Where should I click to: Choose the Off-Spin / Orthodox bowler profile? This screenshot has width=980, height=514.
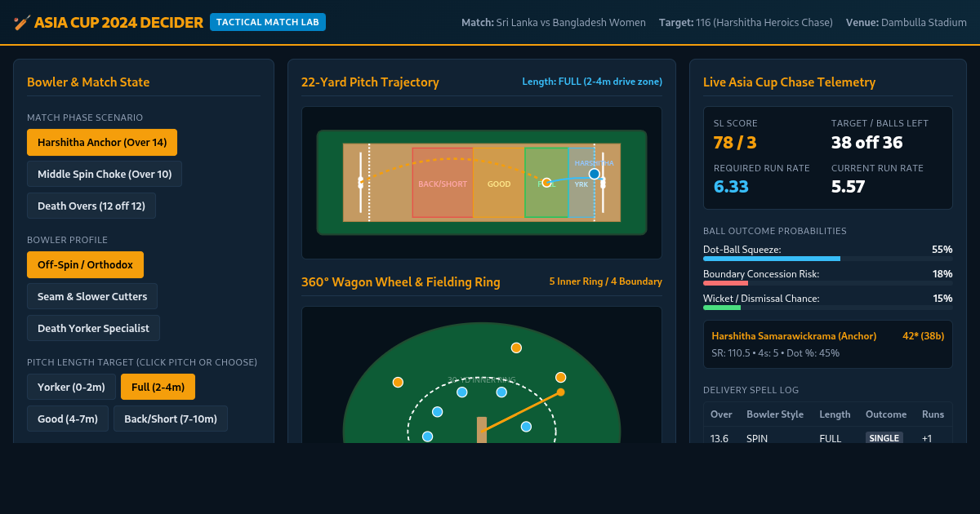point(85,264)
